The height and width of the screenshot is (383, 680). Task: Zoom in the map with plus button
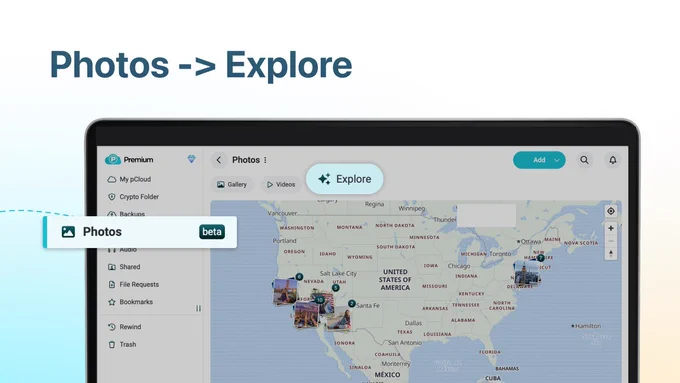pos(611,228)
